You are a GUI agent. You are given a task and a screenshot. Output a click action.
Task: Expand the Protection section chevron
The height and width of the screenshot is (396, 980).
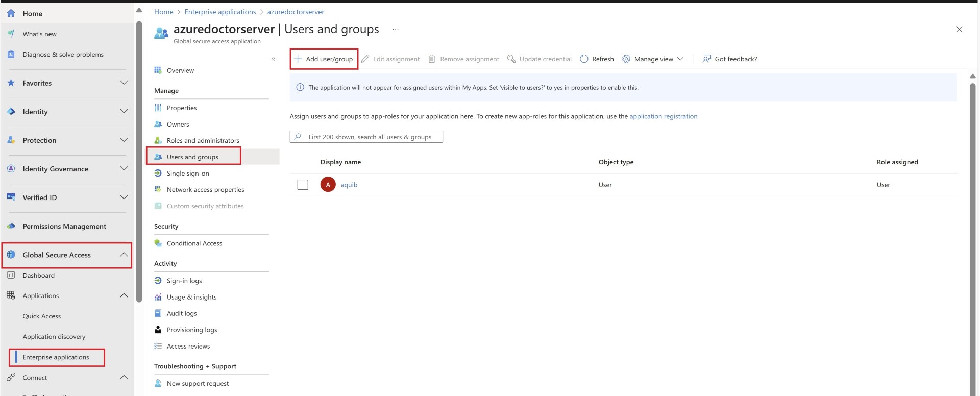pyautogui.click(x=124, y=140)
